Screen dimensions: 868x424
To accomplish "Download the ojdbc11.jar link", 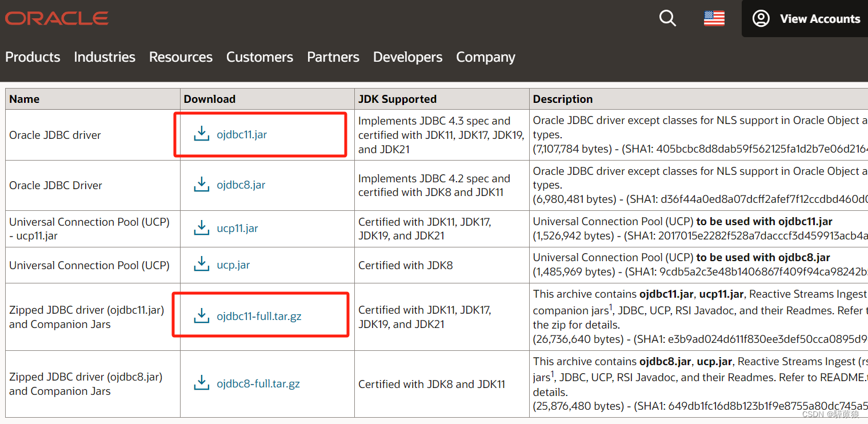I will point(242,135).
